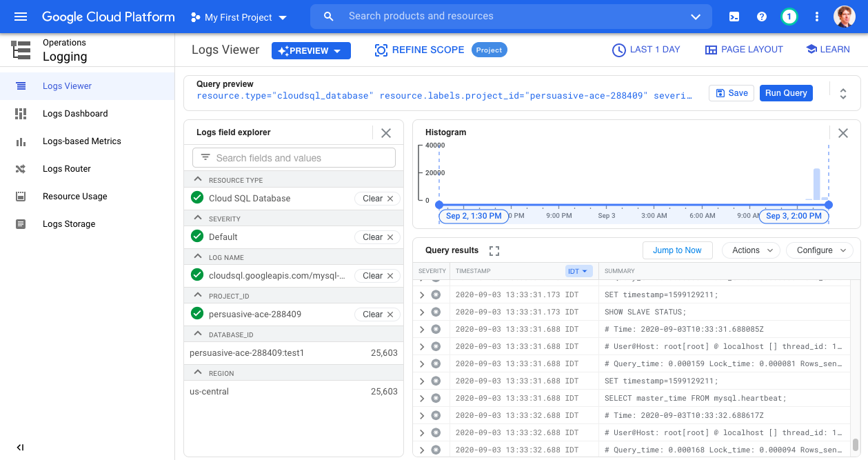Screen dimensions: 868x460
Task: Clear the cloudsql.googleapis.com log name filter
Action: (378, 276)
